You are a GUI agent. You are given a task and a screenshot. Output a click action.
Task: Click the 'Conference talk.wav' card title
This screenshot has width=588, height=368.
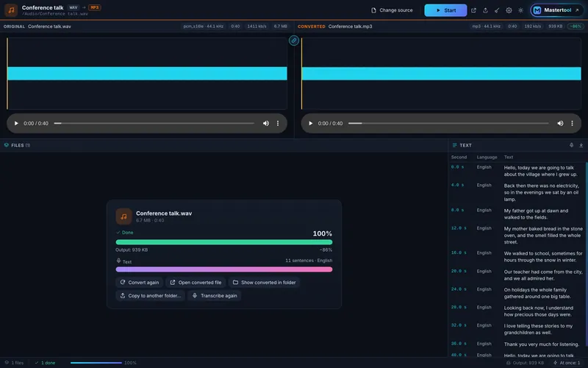(x=164, y=213)
